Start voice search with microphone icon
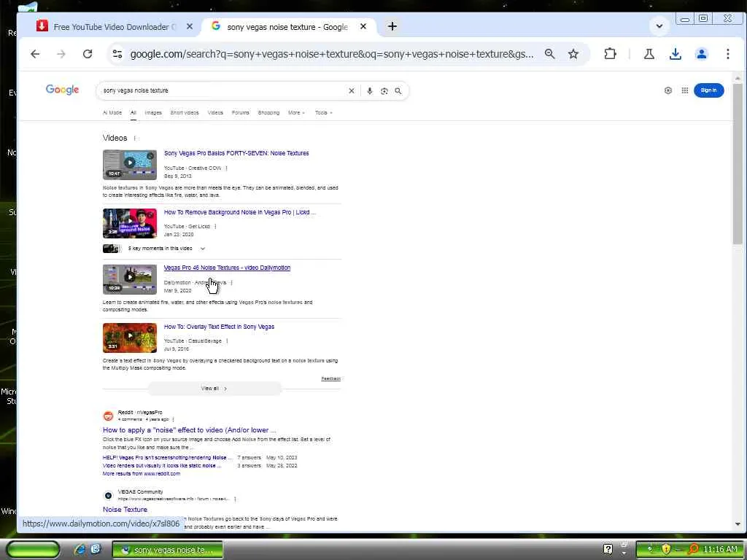The image size is (747, 560). tap(370, 90)
